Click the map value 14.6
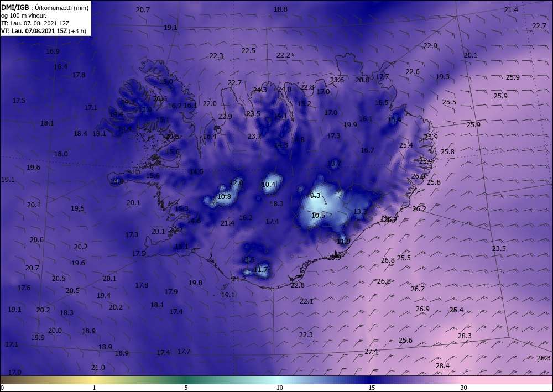This screenshot has height=392, width=553. click(194, 221)
